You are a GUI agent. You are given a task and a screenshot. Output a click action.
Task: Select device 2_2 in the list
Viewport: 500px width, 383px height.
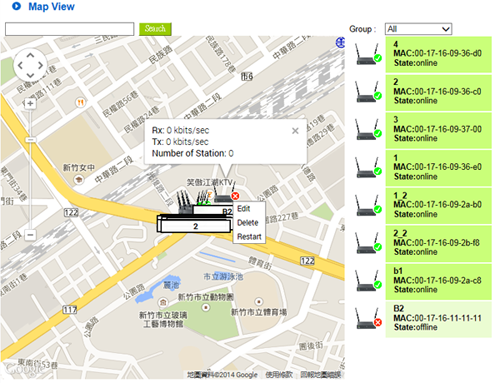coord(438,244)
